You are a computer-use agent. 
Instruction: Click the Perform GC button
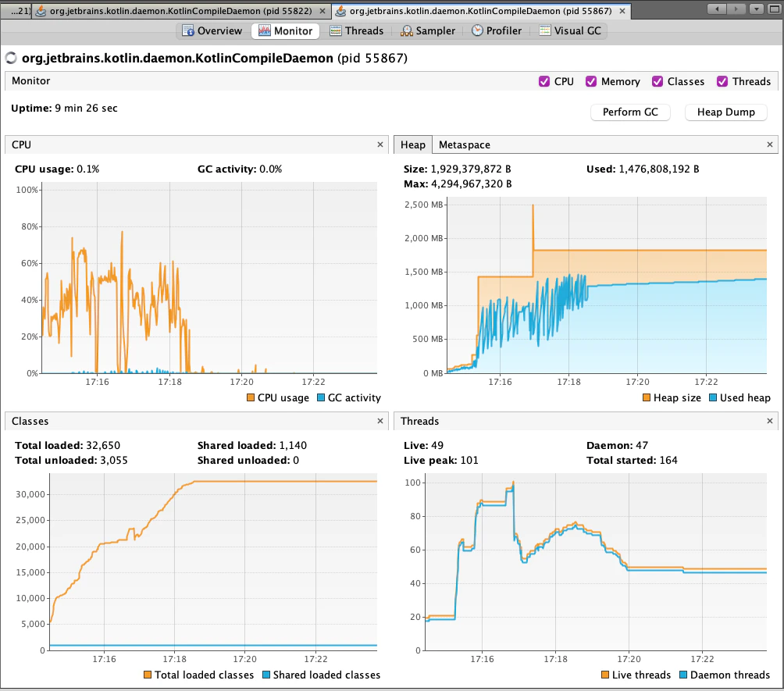click(x=630, y=112)
